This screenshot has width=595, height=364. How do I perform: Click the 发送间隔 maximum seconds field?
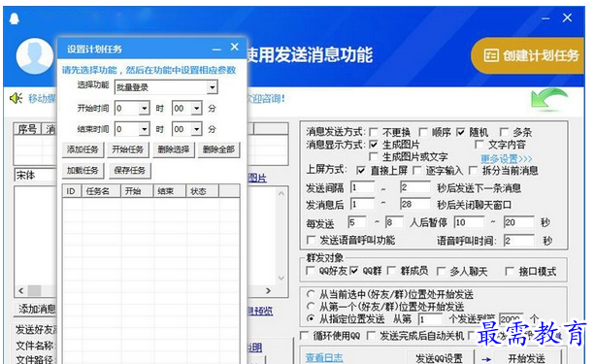point(415,187)
